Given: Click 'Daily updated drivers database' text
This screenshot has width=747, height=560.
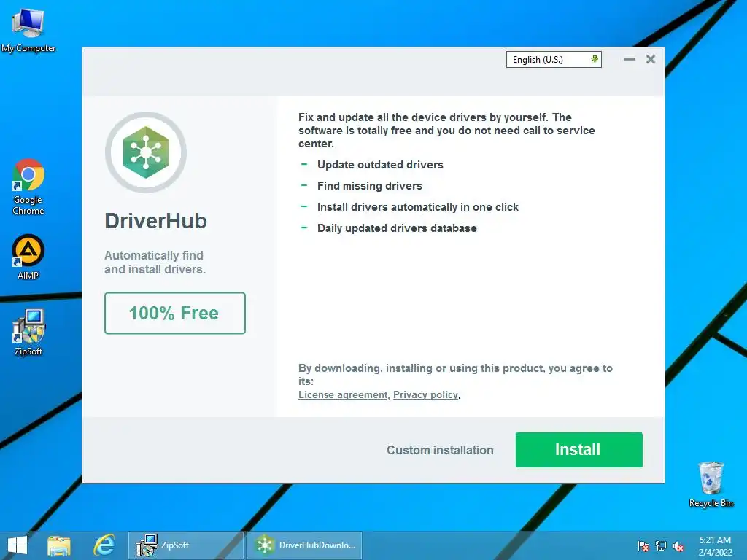Looking at the screenshot, I should tap(397, 228).
